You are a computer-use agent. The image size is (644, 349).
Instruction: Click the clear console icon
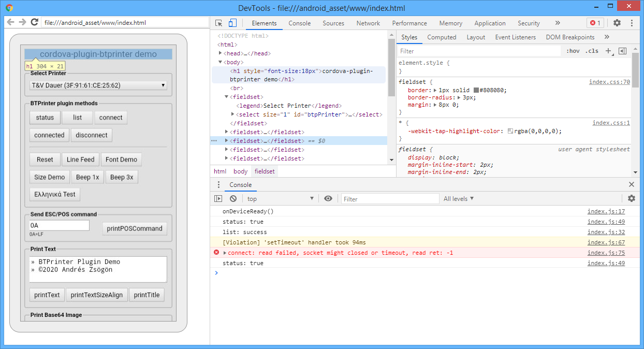pyautogui.click(x=233, y=199)
